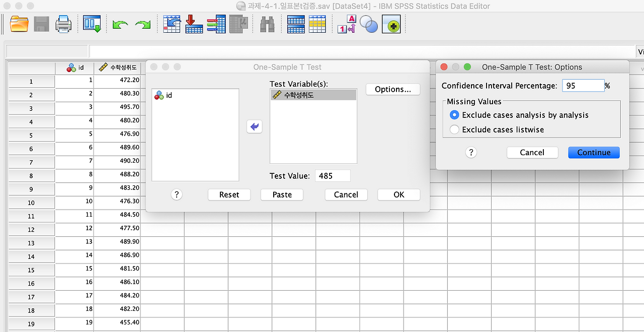Click the cell editor bar above grid
Image resolution: width=644 pixels, height=332 pixels.
362,51
